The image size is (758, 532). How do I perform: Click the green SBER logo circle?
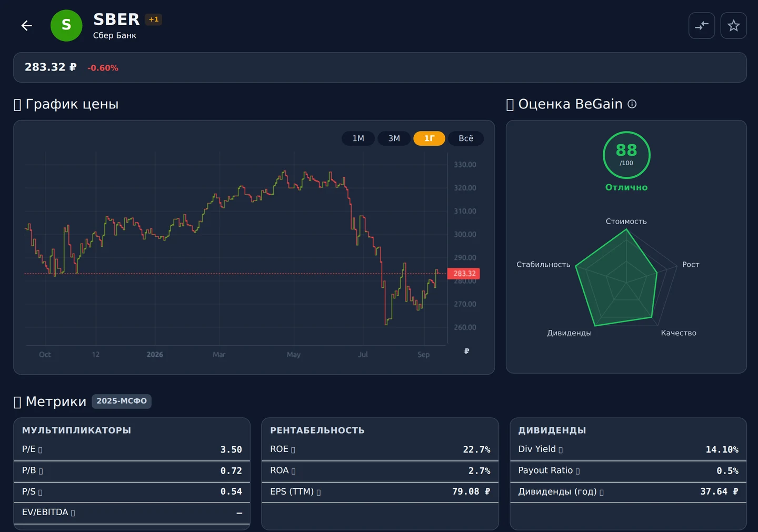tap(66, 25)
